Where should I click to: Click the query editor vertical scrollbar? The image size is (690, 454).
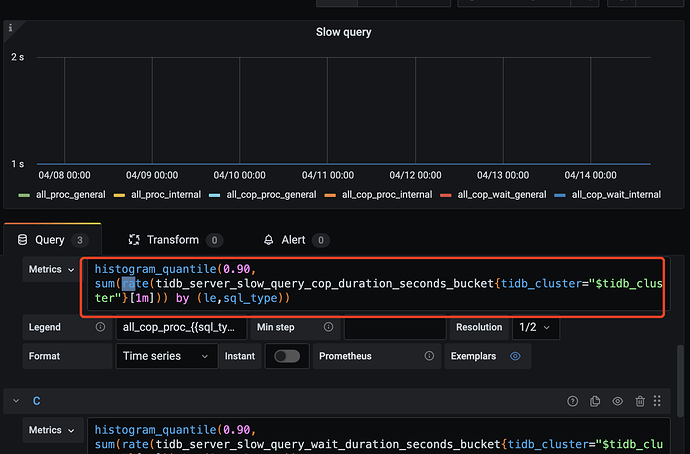click(680, 381)
